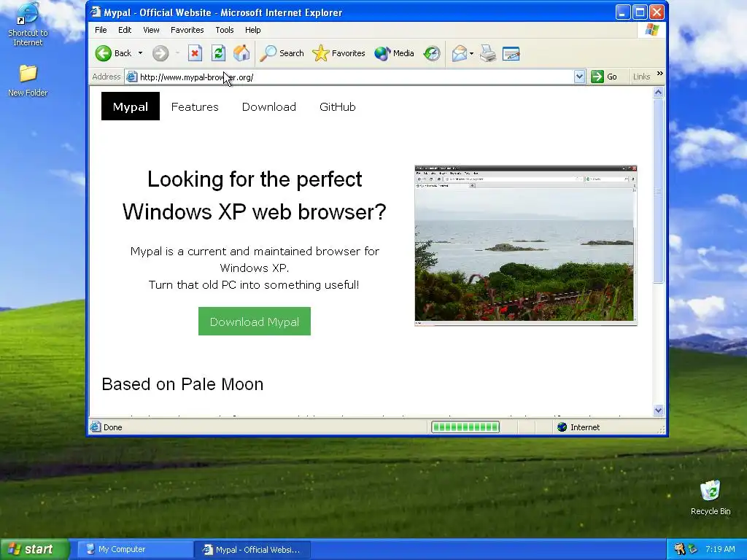The width and height of the screenshot is (747, 560).
Task: Expand the Links toolbar chevron
Action: tap(659, 74)
